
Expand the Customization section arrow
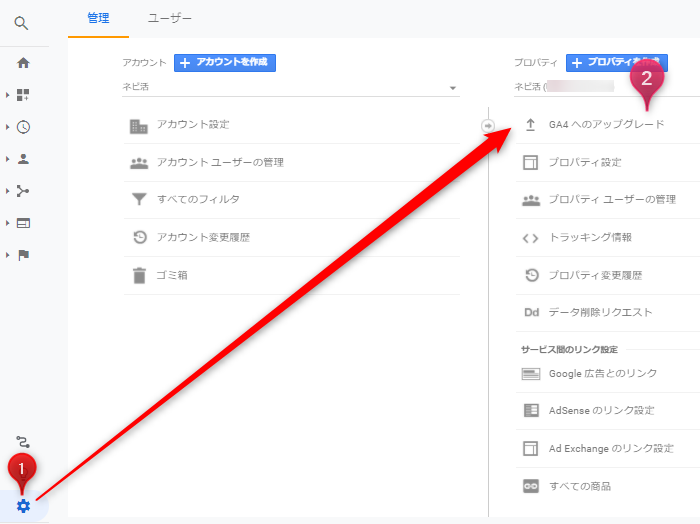(8, 95)
